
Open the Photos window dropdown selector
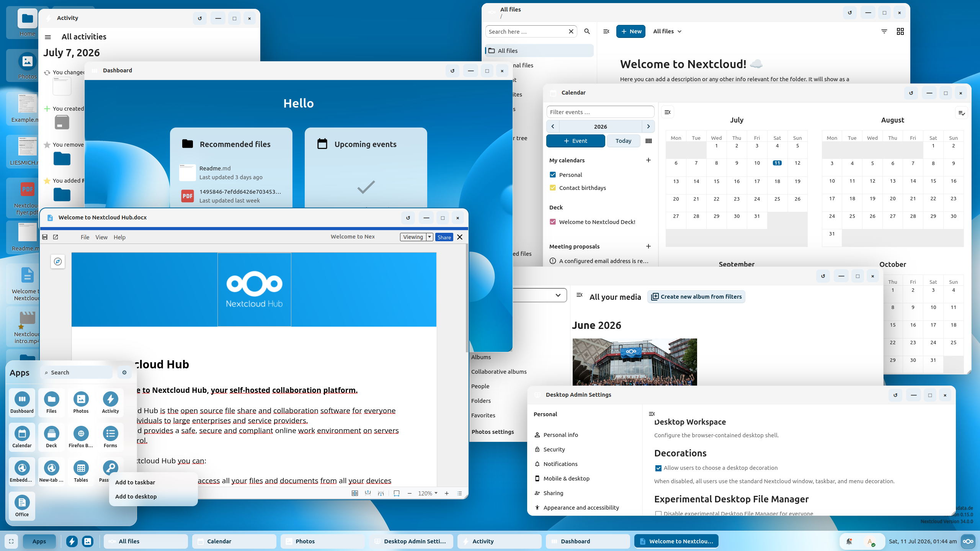[540, 295]
